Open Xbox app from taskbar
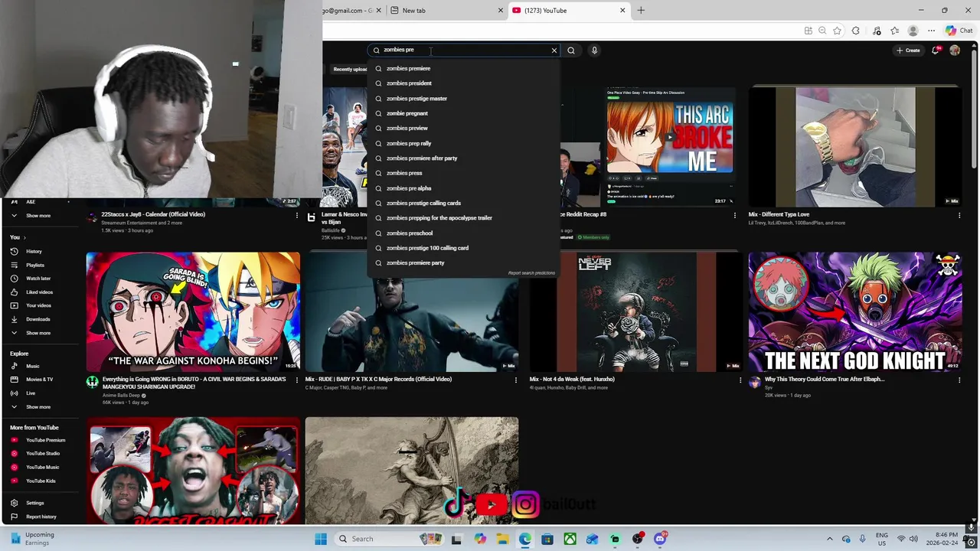 [x=570, y=539]
